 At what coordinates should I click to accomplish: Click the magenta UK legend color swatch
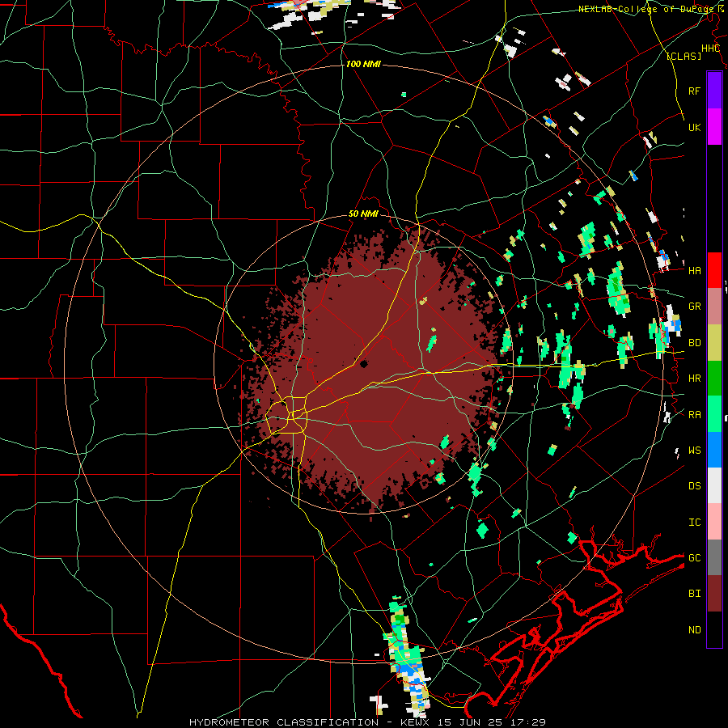pyautogui.click(x=714, y=127)
